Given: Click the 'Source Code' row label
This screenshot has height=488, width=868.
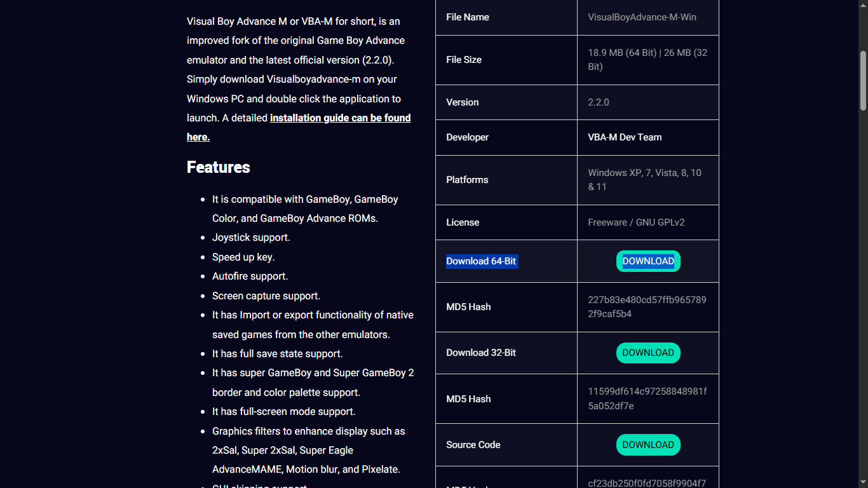Looking at the screenshot, I should (473, 445).
